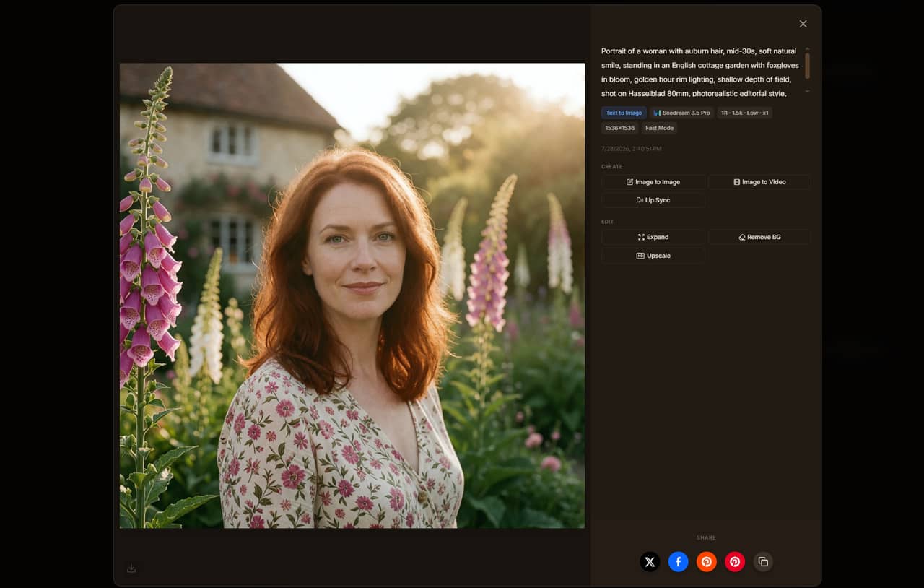Open Image to Image creation

653,182
